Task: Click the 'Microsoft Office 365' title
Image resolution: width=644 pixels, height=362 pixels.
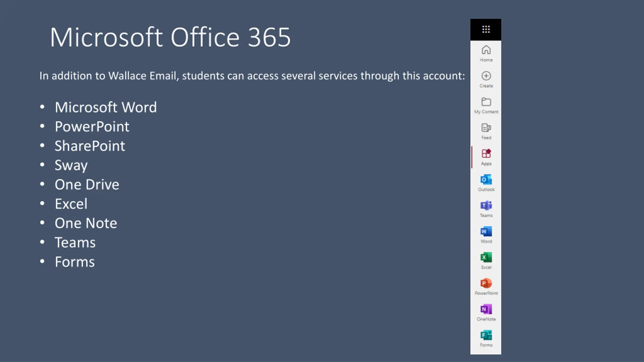Action: [x=170, y=37]
